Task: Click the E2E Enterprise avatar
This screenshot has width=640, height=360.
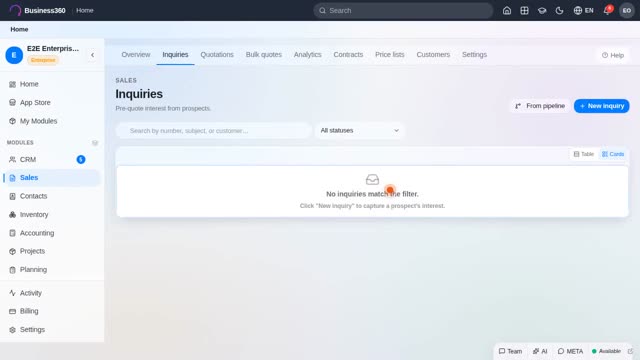Action: (14, 55)
